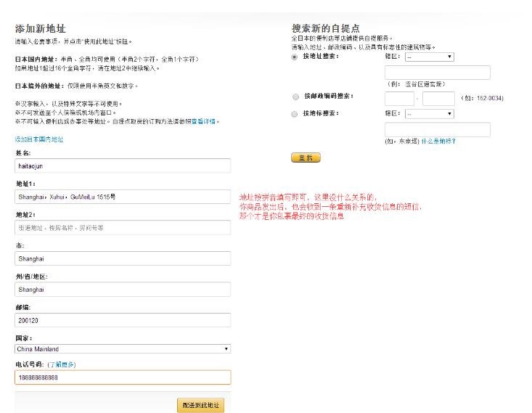532x413 pixels.
Task: Follow the 添加日本国内地址 link
Action: tap(39, 139)
